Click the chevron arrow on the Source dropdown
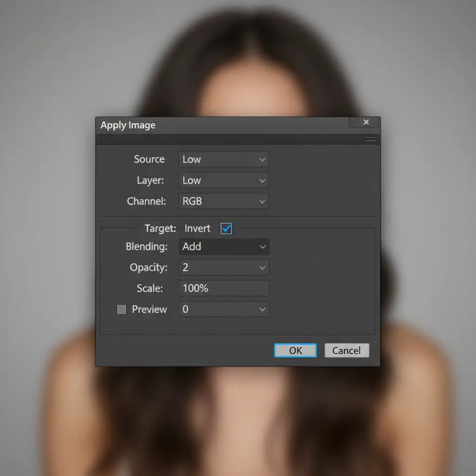Image resolution: width=476 pixels, height=476 pixels. coord(262,159)
